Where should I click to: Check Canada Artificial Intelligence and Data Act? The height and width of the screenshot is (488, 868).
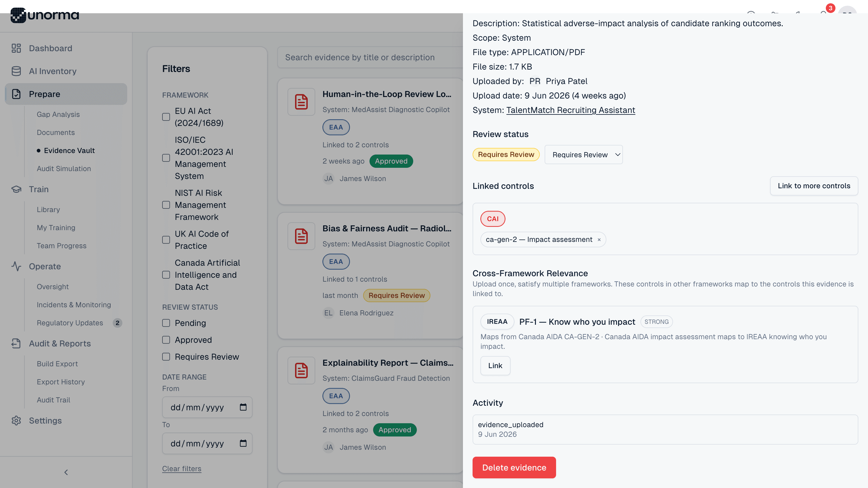coord(166,275)
